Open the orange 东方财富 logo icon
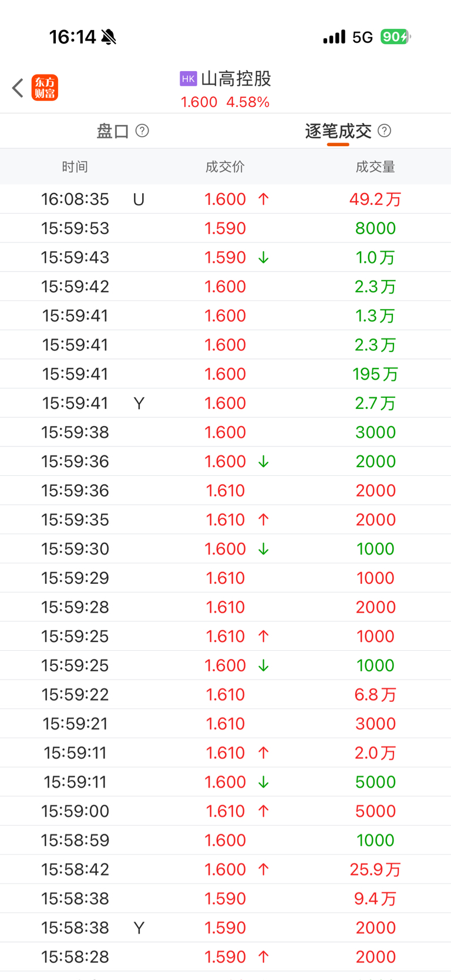 (x=45, y=88)
